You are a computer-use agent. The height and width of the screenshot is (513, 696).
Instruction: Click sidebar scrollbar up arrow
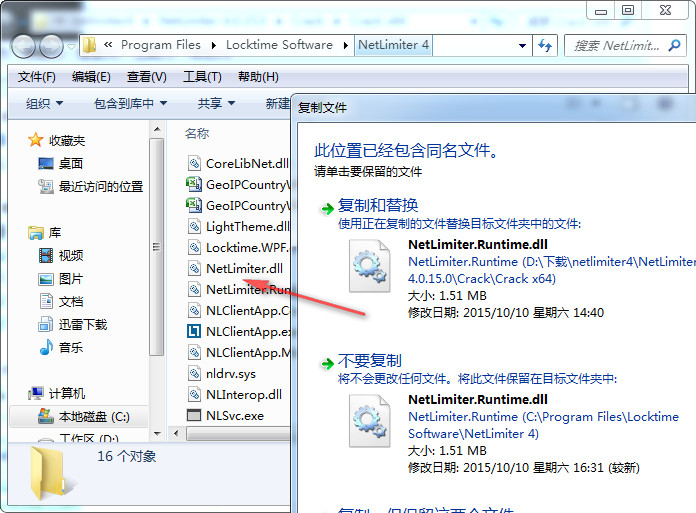[157, 130]
